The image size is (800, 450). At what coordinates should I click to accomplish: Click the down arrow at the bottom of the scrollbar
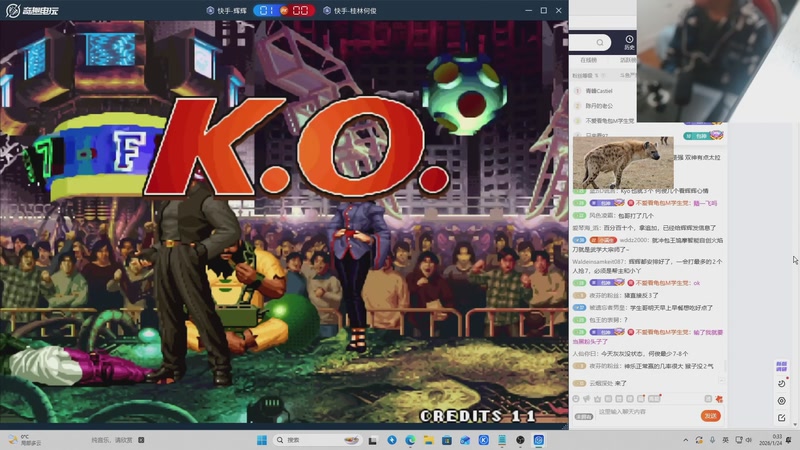click(794, 424)
